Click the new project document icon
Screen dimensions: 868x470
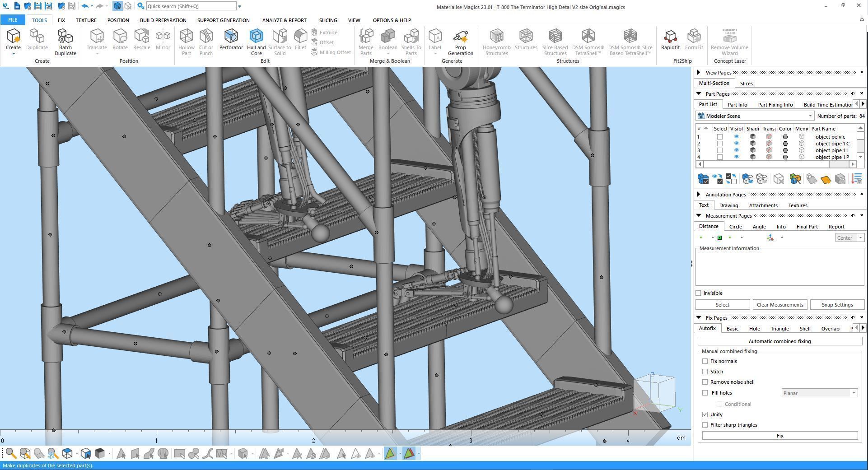pyautogui.click(x=17, y=6)
